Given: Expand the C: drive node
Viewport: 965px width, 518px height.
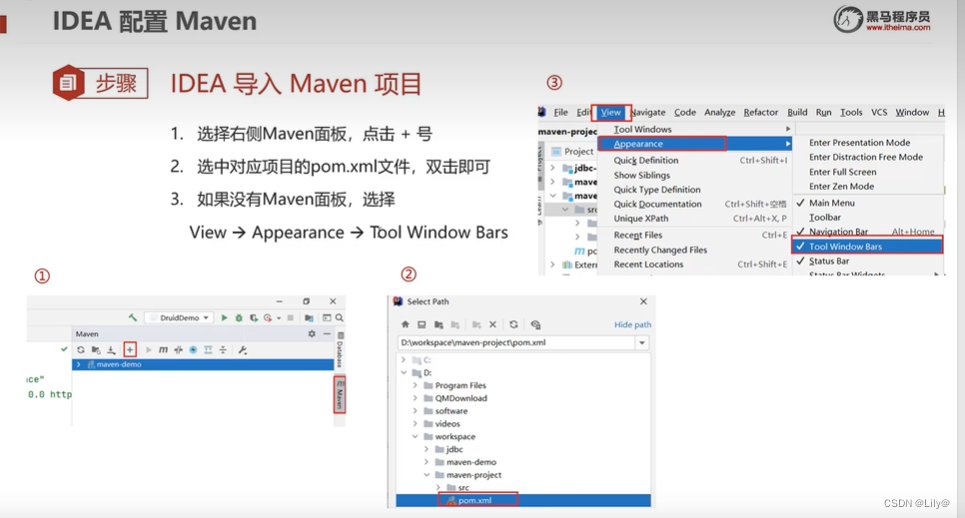Looking at the screenshot, I should pyautogui.click(x=404, y=360).
